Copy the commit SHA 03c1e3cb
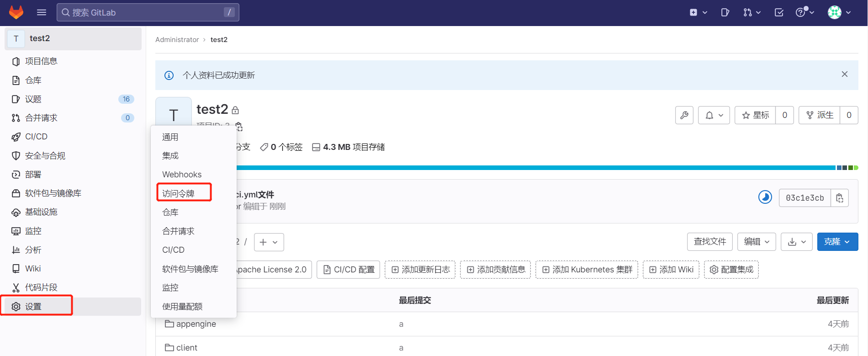Viewport: 868px width, 356px height. pos(840,198)
